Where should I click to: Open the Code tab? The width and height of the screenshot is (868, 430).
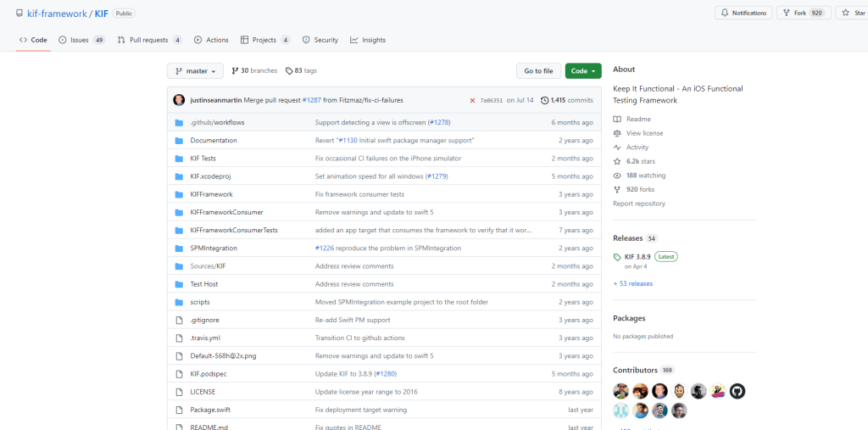pos(33,40)
